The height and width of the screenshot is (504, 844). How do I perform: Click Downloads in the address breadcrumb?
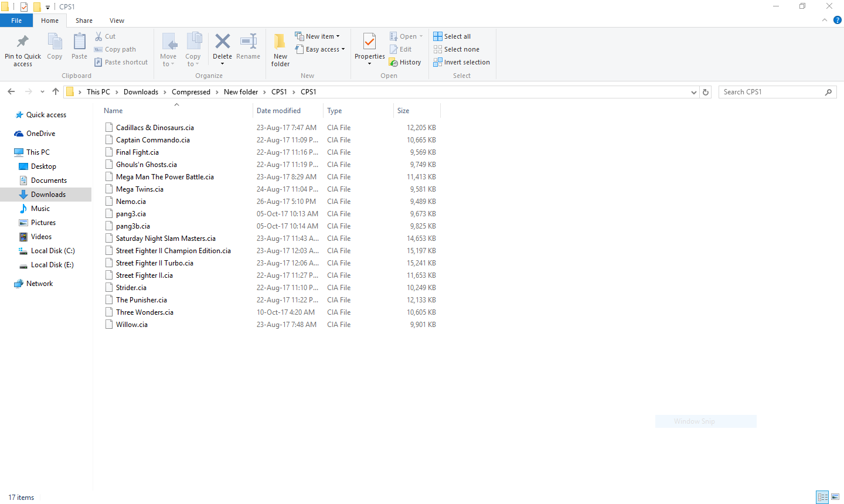pyautogui.click(x=141, y=92)
